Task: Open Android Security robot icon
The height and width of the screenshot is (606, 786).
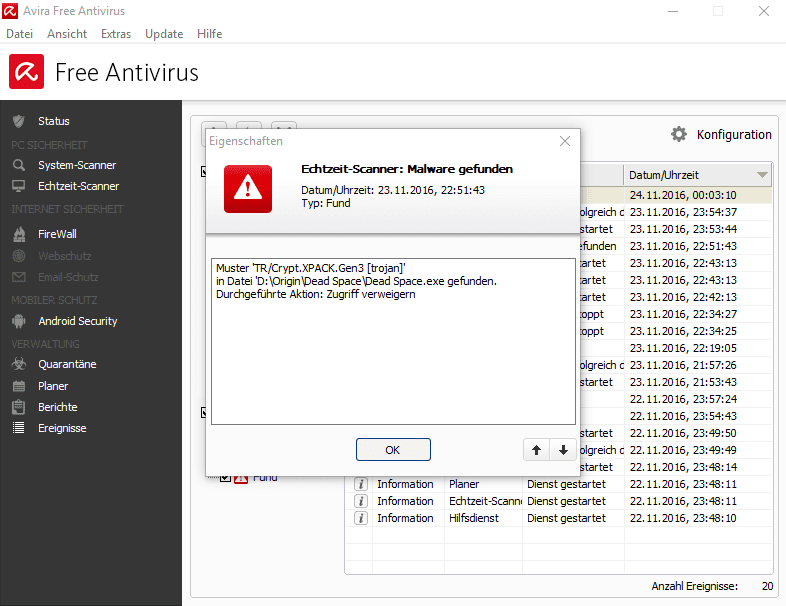Action: [x=19, y=321]
